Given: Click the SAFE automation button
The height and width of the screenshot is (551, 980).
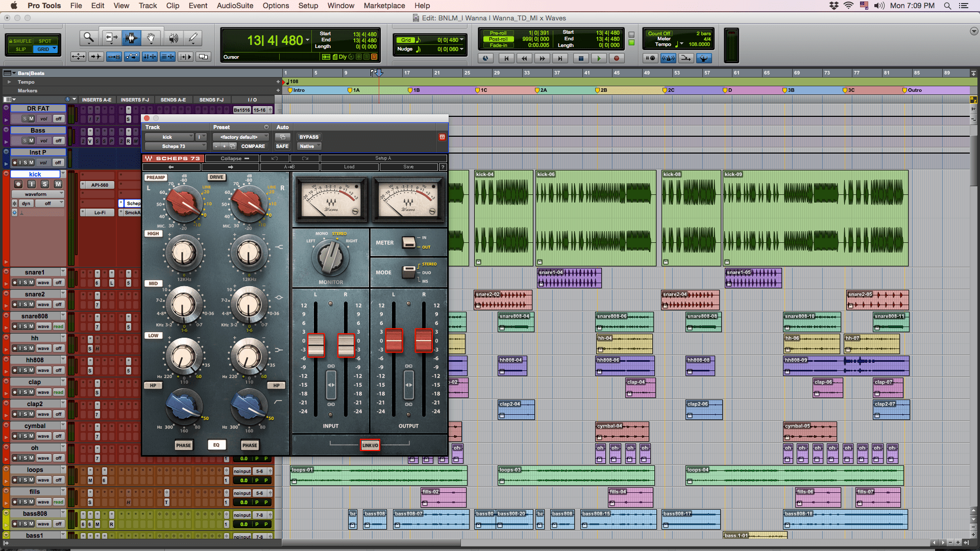Looking at the screenshot, I should [x=282, y=146].
